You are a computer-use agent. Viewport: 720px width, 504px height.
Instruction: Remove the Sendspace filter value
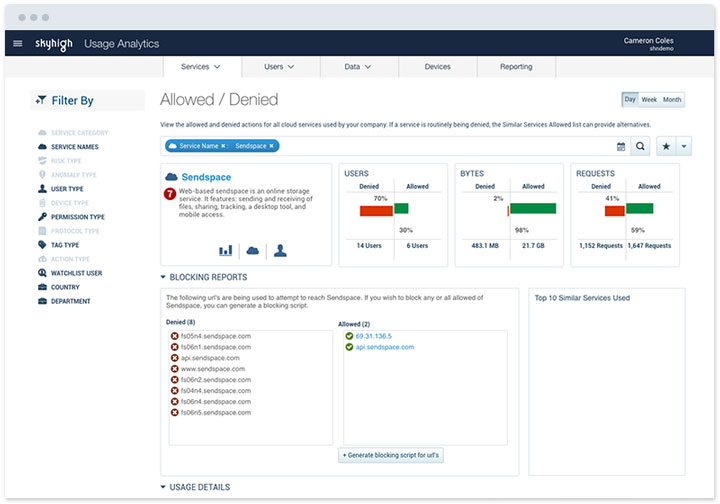point(271,146)
